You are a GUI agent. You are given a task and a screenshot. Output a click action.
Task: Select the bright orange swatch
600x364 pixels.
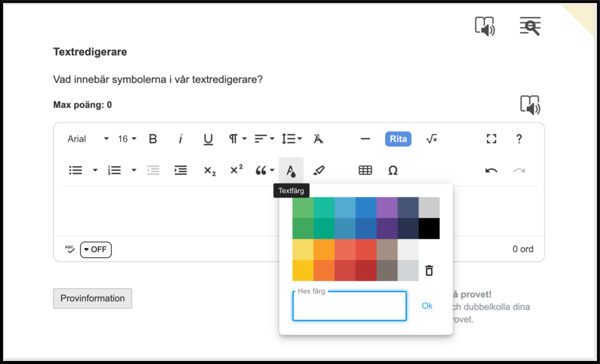click(324, 250)
